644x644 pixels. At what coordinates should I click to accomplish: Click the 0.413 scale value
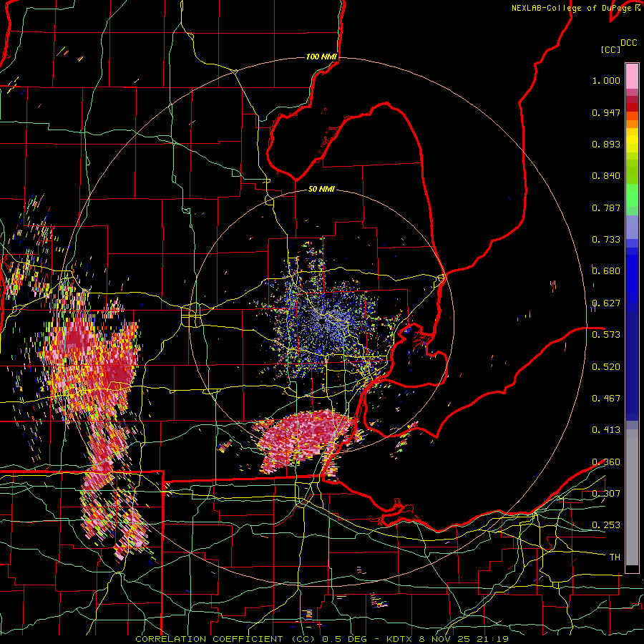[x=606, y=430]
